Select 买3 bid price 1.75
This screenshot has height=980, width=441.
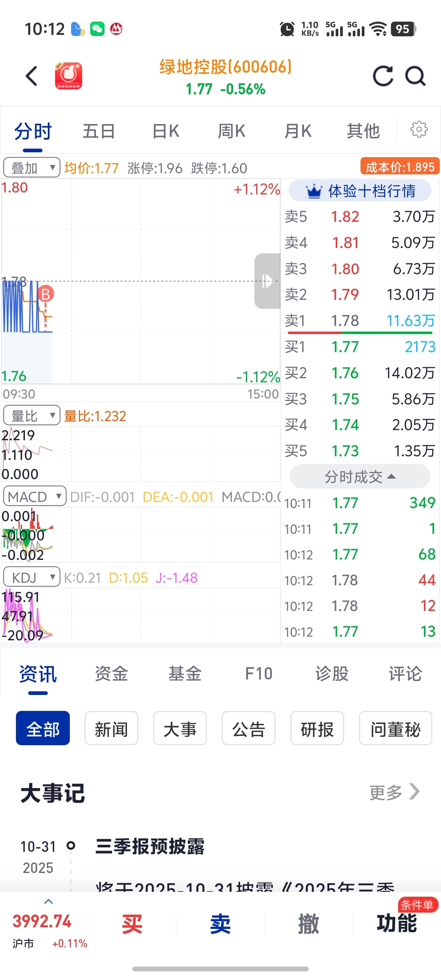[360, 399]
